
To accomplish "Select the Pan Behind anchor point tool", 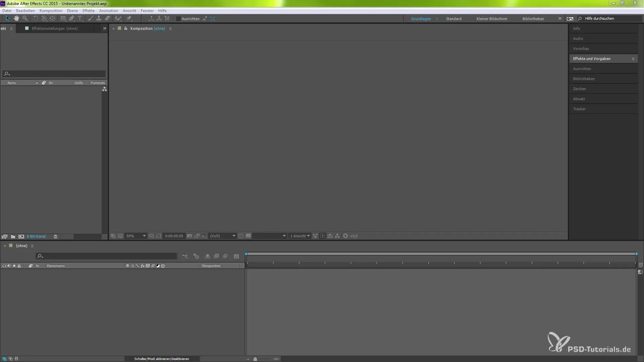I will point(53,18).
